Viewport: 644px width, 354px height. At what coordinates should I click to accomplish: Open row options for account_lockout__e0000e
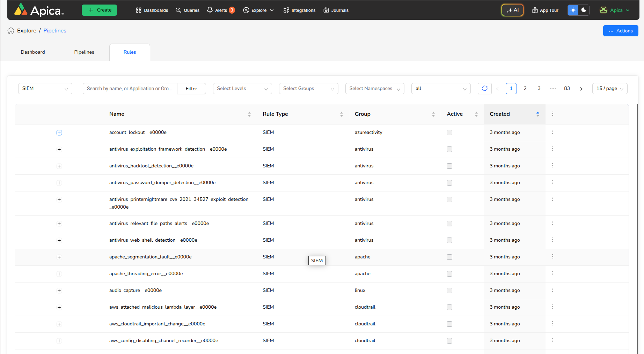pyautogui.click(x=552, y=132)
